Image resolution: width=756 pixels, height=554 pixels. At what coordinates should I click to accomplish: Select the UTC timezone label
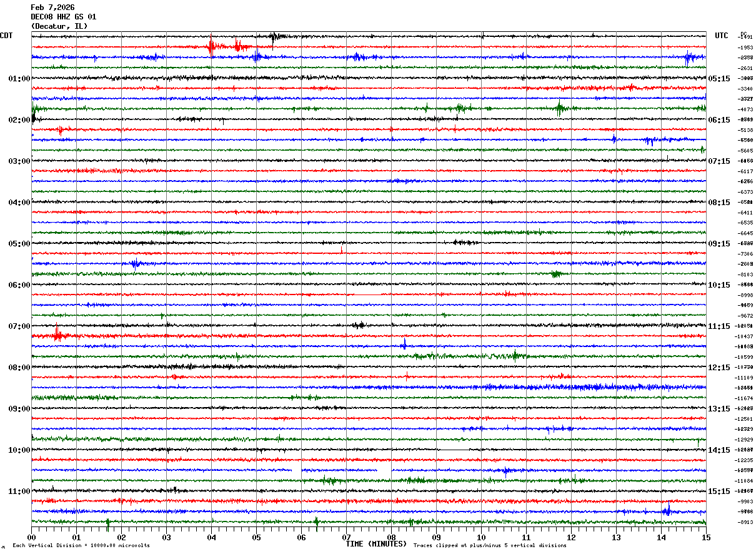point(722,36)
